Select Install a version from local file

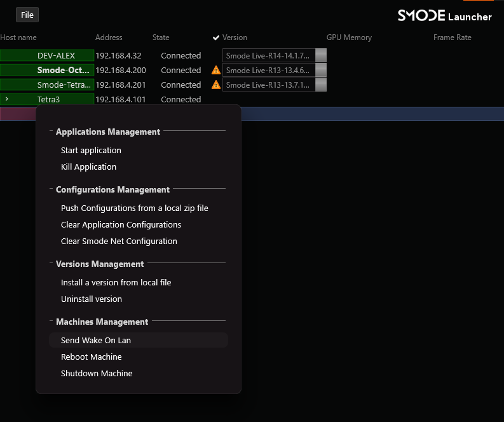[x=116, y=283]
